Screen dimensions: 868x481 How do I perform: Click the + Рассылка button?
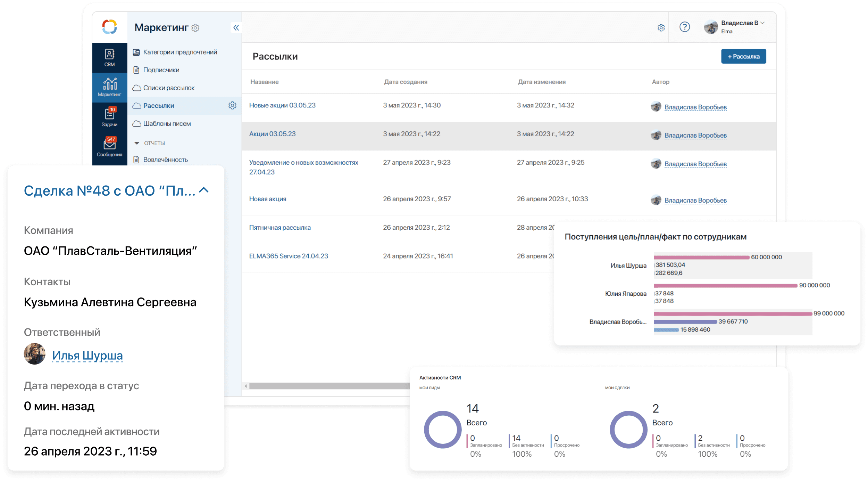tap(742, 56)
